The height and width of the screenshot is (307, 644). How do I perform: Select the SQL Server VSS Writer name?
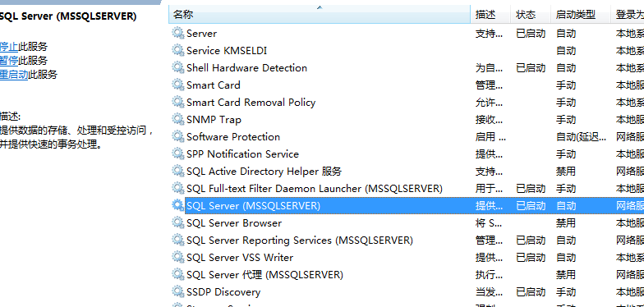(240, 258)
